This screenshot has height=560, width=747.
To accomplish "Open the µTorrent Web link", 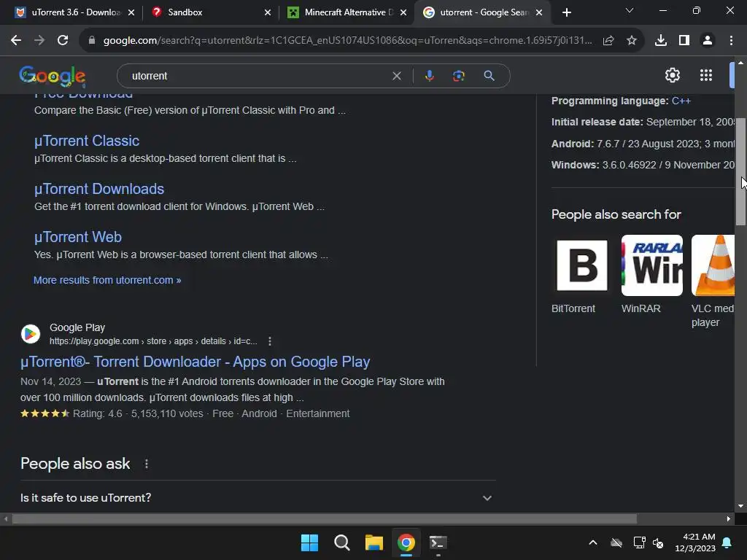I will click(x=78, y=237).
